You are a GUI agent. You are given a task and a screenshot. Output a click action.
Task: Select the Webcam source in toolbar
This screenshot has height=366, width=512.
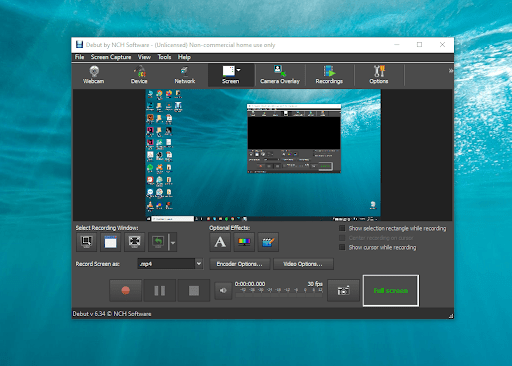94,75
